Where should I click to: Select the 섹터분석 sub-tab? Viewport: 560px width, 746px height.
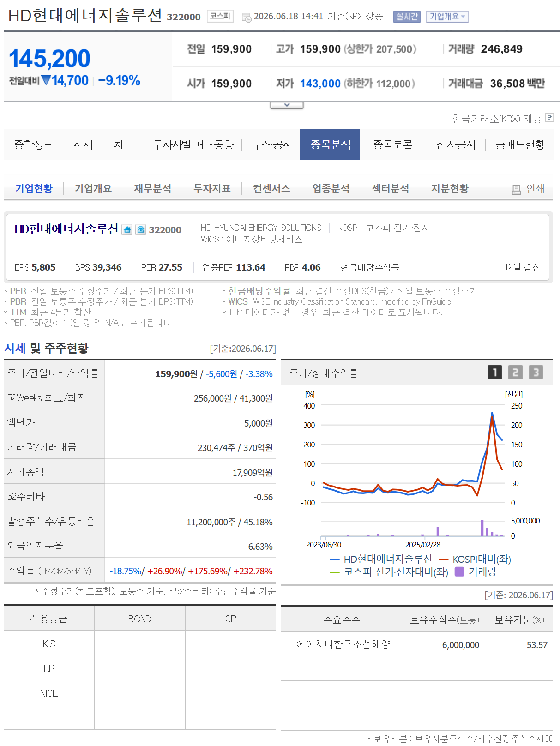(391, 188)
